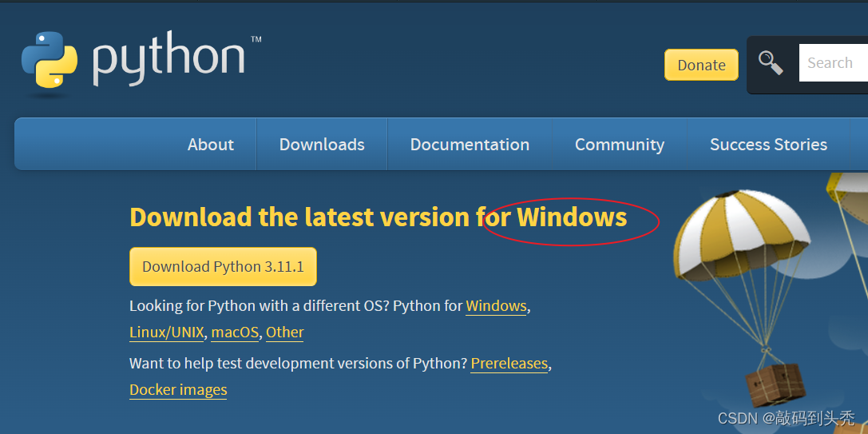
Task: Follow the Windows link under the download button
Action: click(x=496, y=306)
